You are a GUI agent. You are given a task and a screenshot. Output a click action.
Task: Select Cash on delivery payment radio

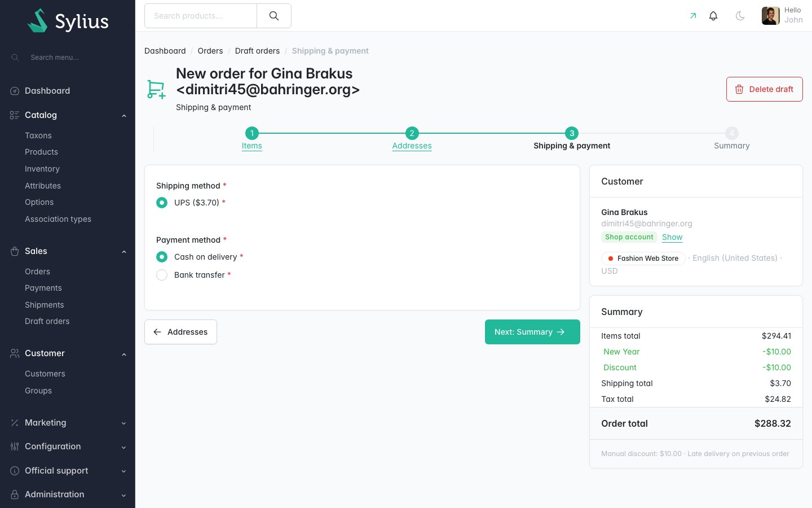(x=162, y=257)
